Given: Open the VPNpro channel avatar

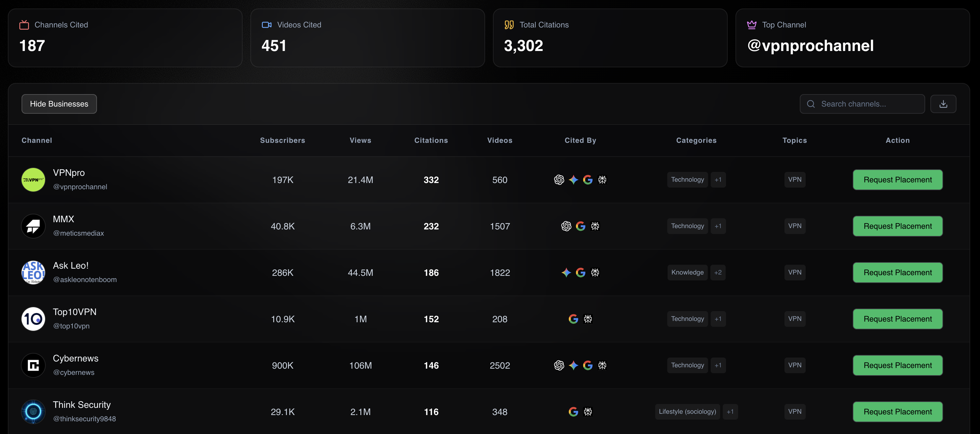Looking at the screenshot, I should tap(33, 180).
